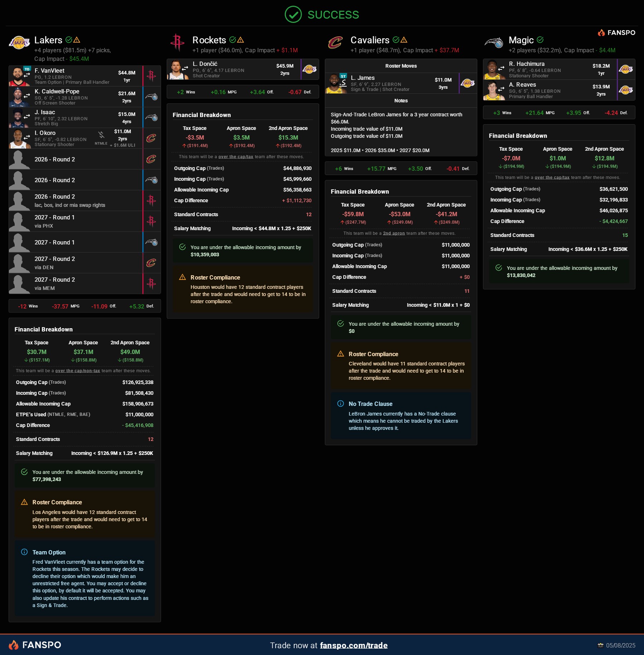
Task: Click the Magic 'over the cap/tax' link
Action: (552, 178)
